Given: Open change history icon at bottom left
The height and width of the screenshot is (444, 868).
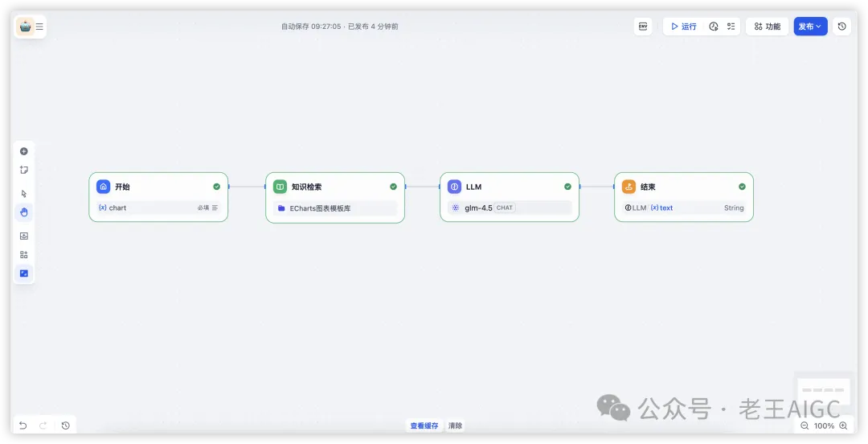Looking at the screenshot, I should tap(65, 425).
